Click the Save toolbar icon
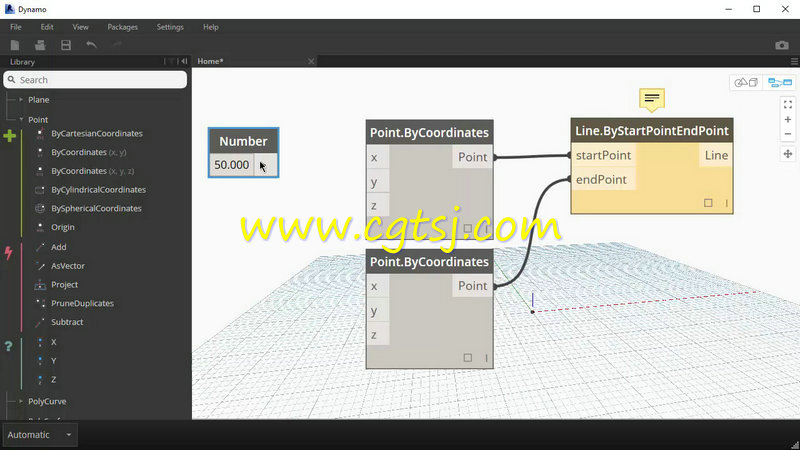This screenshot has width=800, height=450. coord(66,45)
